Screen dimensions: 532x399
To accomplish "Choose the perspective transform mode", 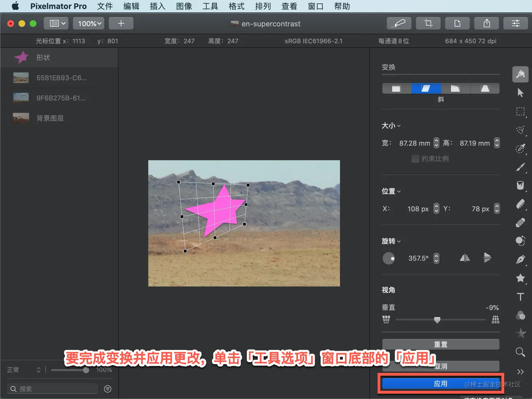I will [x=485, y=88].
